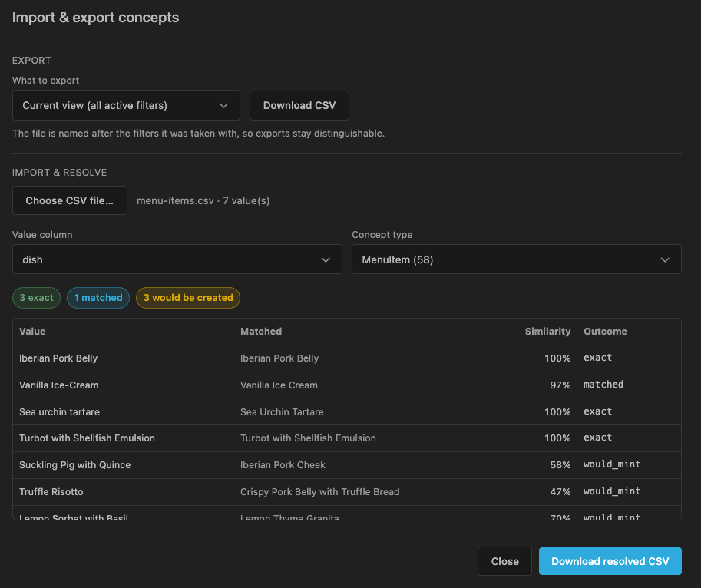The image size is (701, 588).
Task: Select the 'Iberian Pork Belly' value cell
Action: [58, 358]
